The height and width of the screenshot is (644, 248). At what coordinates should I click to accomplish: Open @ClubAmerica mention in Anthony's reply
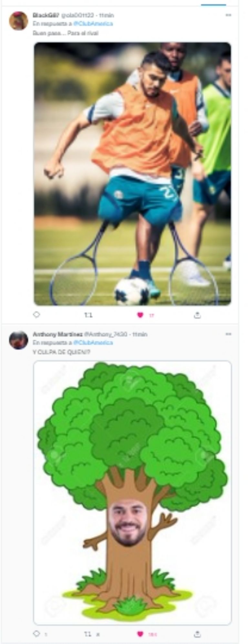tap(93, 342)
